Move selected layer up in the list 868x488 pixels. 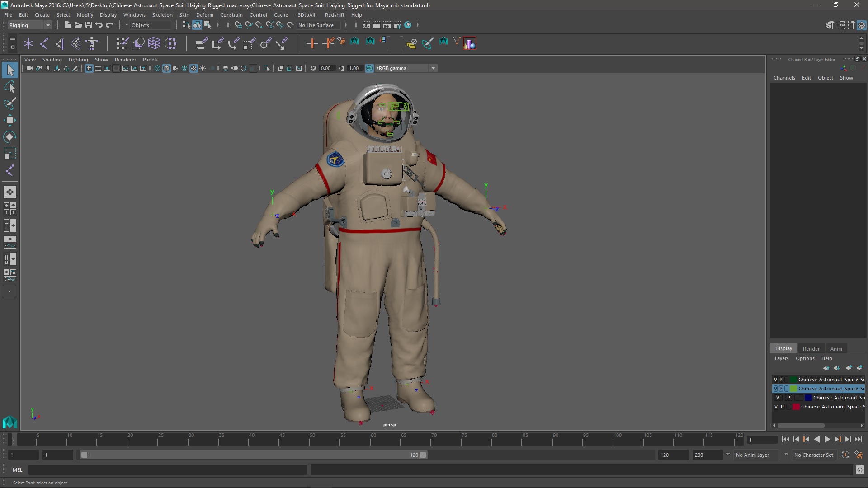pyautogui.click(x=826, y=368)
